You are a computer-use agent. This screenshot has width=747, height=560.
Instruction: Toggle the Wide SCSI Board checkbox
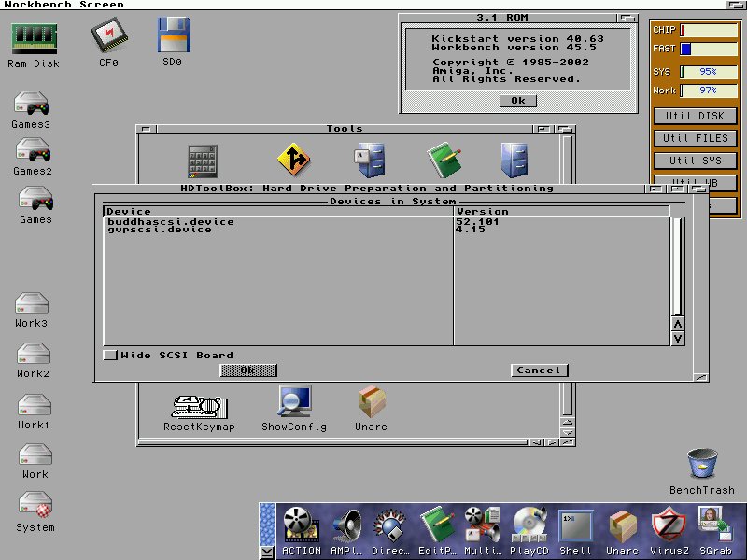110,355
